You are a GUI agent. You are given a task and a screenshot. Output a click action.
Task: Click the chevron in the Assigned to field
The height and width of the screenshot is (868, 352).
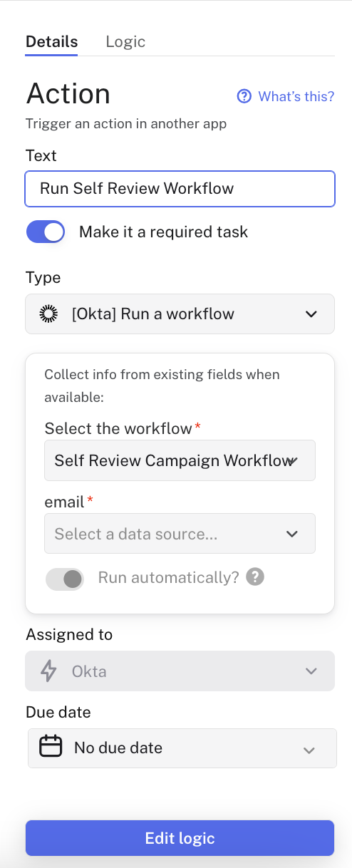(311, 671)
